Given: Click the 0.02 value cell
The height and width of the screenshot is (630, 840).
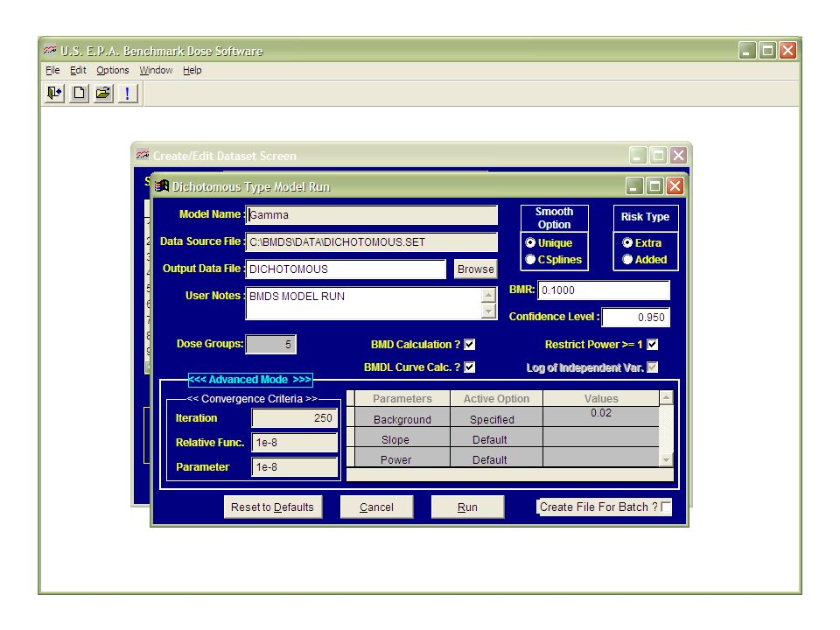Looking at the screenshot, I should (x=601, y=416).
